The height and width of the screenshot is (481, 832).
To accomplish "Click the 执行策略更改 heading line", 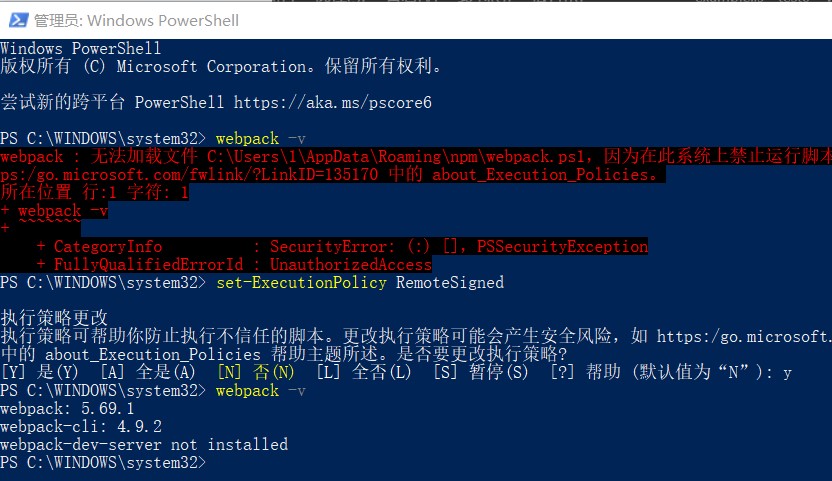I will coord(54,318).
